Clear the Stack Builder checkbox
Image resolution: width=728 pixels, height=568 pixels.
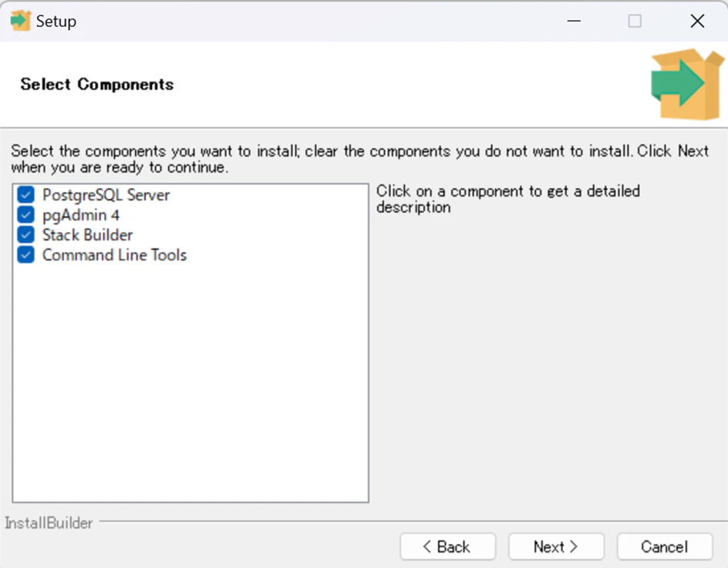26,235
